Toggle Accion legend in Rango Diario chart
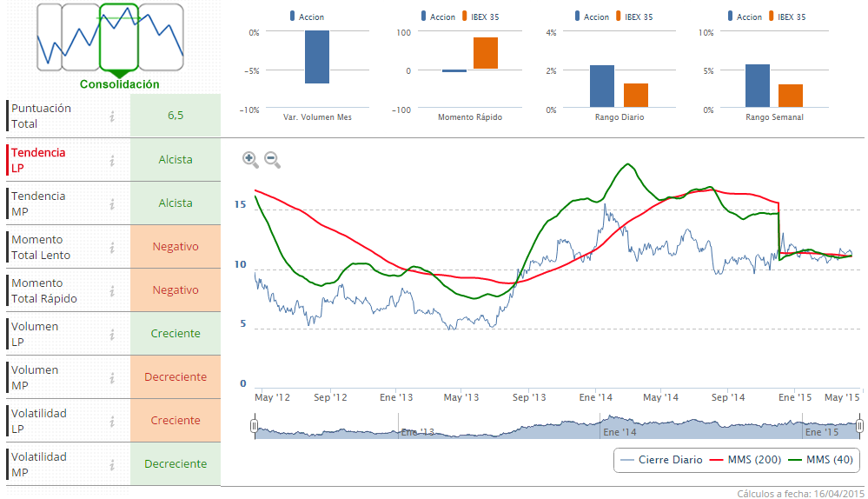The height and width of the screenshot is (499, 868). [x=591, y=17]
